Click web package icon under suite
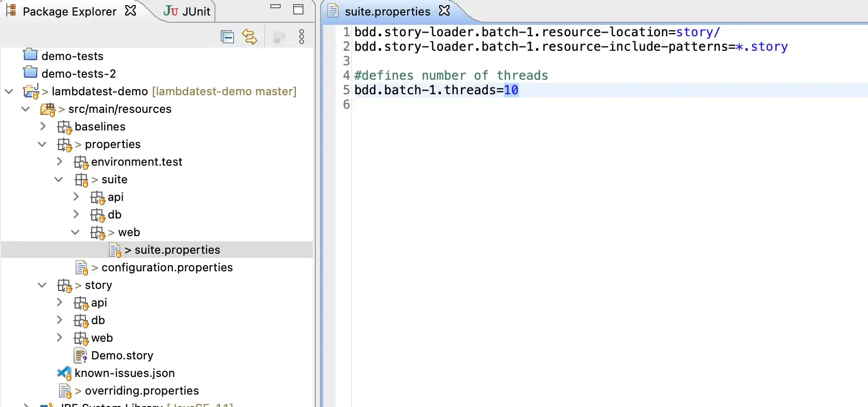 coord(97,233)
